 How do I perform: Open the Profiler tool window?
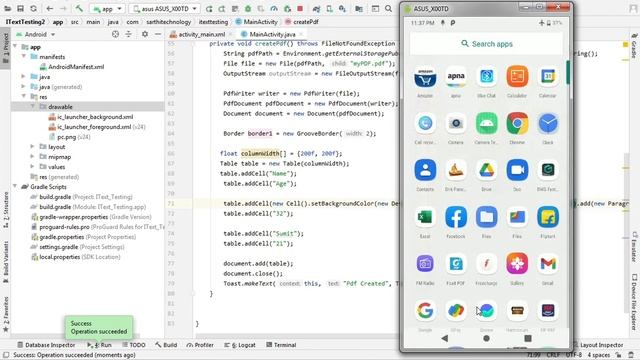pyautogui.click(x=200, y=345)
